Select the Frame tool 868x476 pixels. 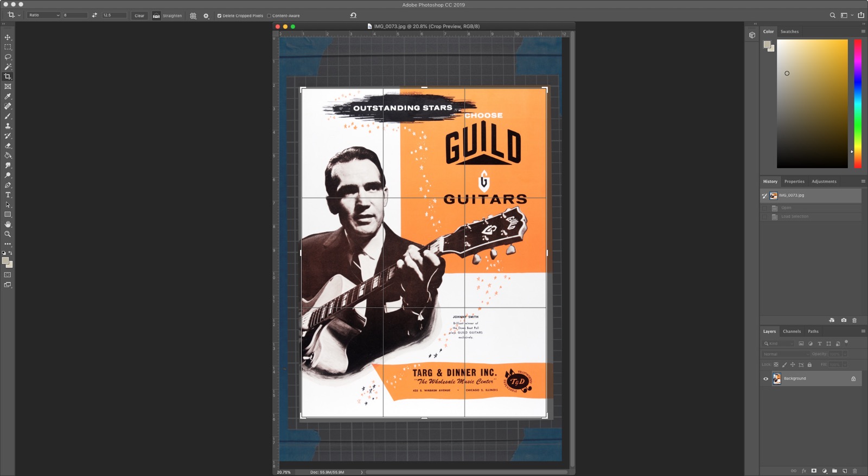8,86
